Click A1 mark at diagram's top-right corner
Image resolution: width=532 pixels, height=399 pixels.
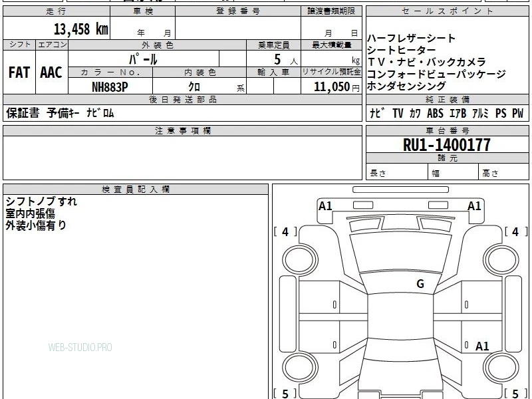tap(474, 206)
